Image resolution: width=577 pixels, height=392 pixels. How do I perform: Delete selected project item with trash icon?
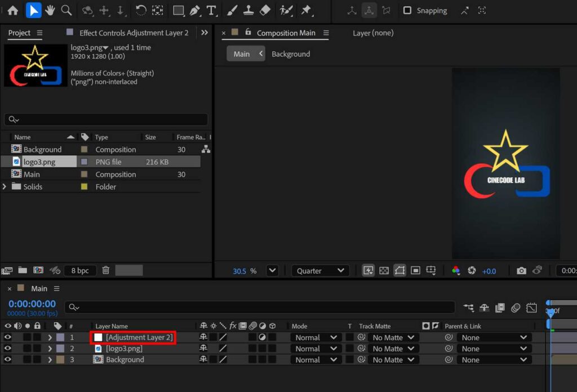click(x=105, y=270)
